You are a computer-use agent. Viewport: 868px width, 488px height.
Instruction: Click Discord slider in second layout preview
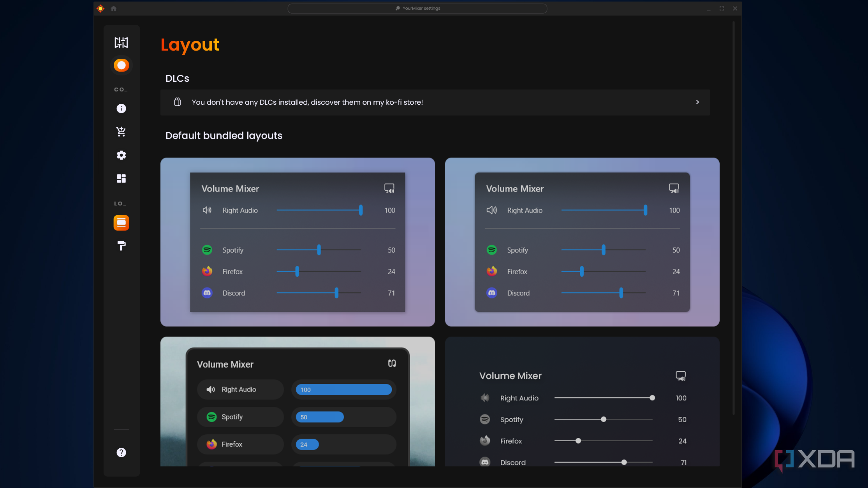coord(603,293)
